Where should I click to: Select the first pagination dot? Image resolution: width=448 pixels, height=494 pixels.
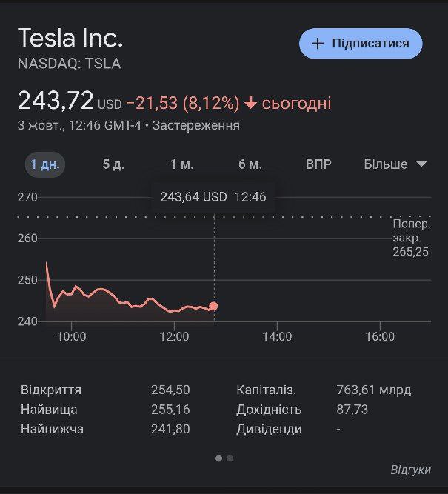[218, 458]
